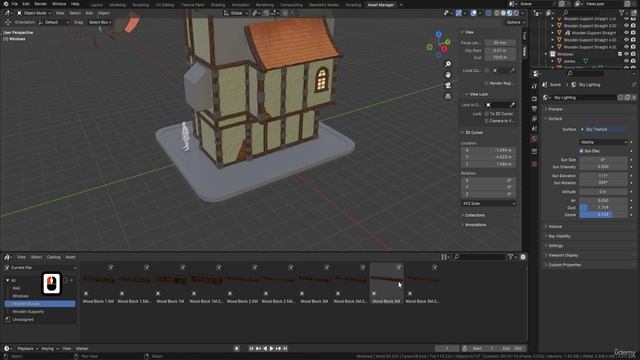Hide the Windows collection via eye icon
This screenshot has height=360, width=640.
click(627, 54)
